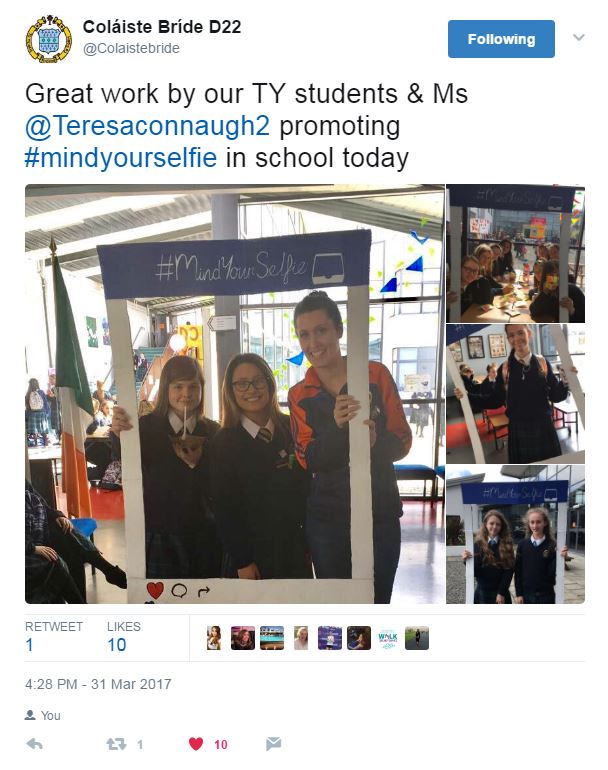Open the #mindyourselfie hashtag link
The height and width of the screenshot is (770, 608).
point(121,158)
